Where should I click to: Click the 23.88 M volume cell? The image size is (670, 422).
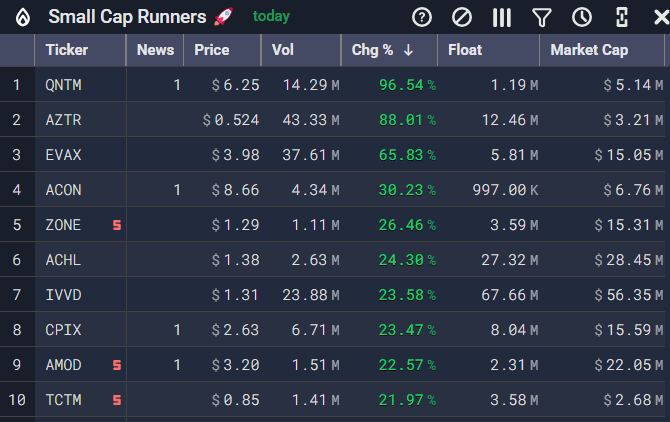[311, 295]
